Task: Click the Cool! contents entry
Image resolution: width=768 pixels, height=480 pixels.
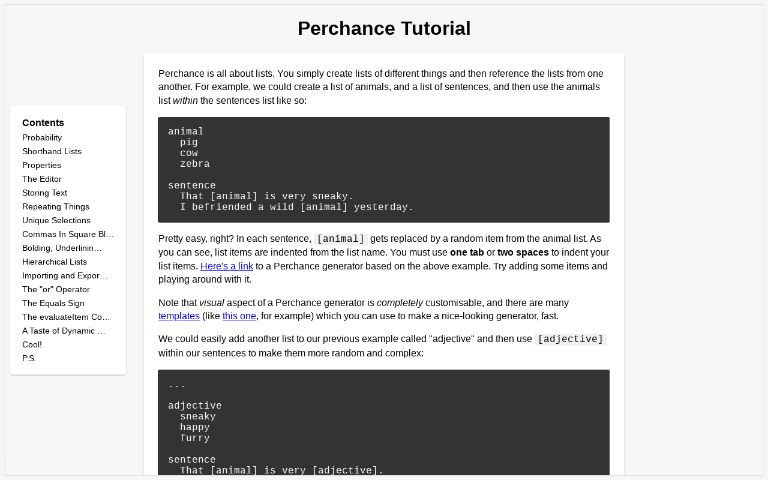Action: tap(32, 345)
